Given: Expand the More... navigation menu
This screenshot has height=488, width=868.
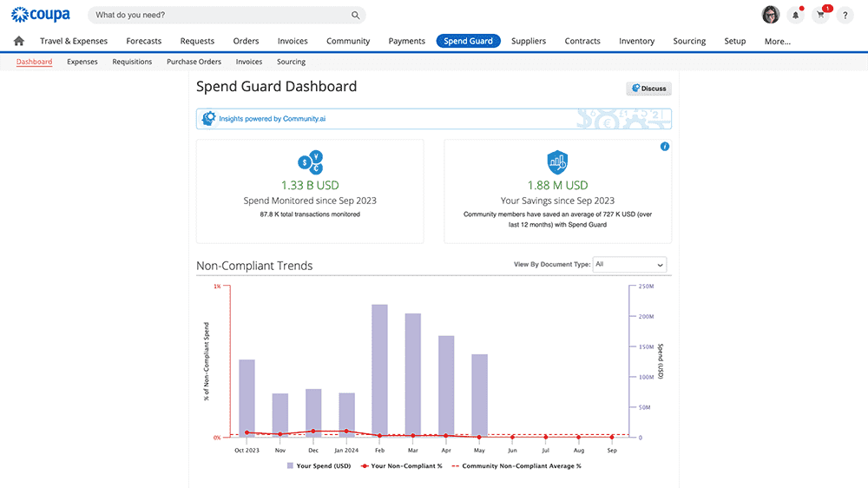Looking at the screenshot, I should pos(777,41).
